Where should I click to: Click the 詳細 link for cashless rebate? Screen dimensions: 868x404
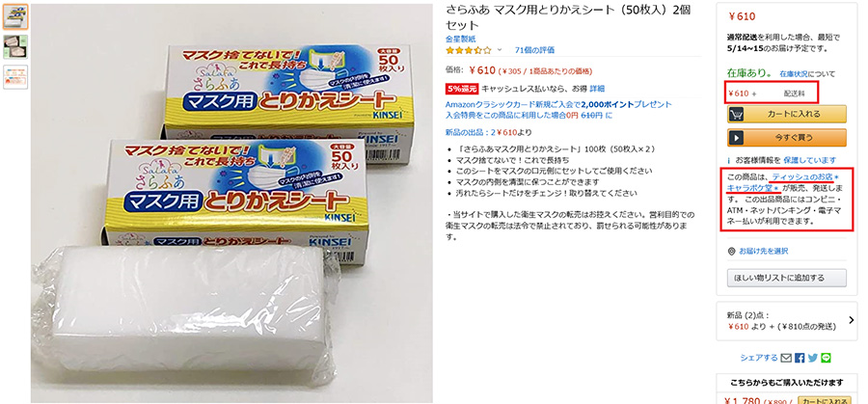tap(597, 88)
